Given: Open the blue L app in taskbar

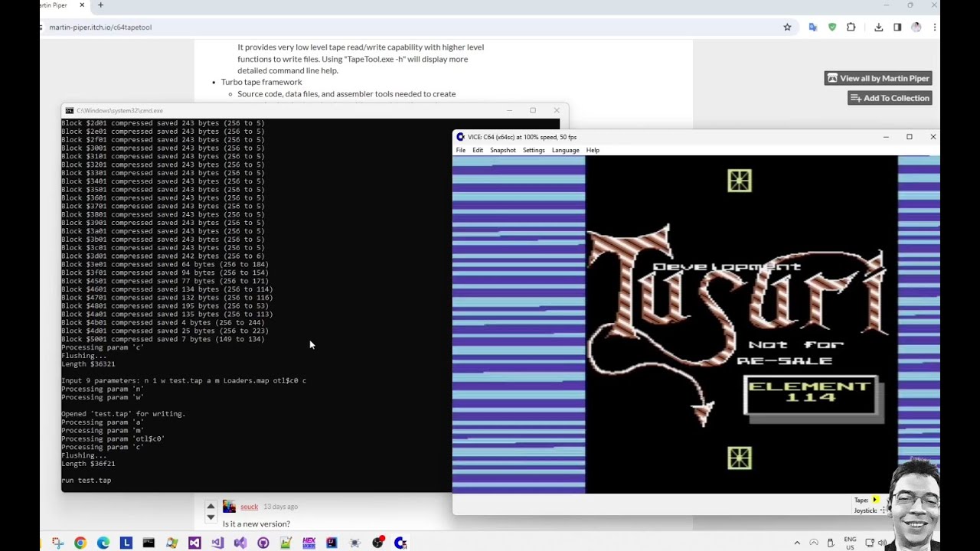Looking at the screenshot, I should coord(126,543).
